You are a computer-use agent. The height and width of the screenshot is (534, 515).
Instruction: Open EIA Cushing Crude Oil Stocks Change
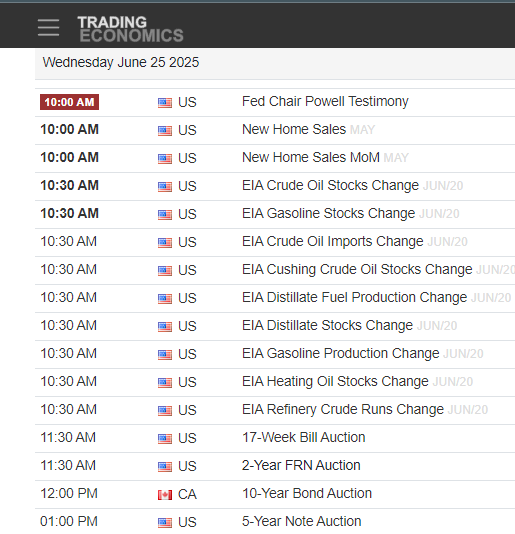coord(357,269)
